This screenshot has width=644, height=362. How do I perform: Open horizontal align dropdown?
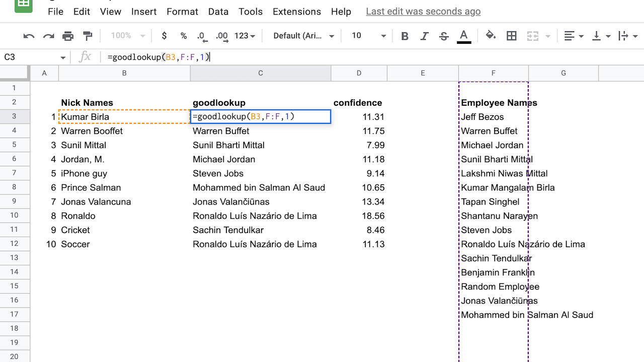tap(574, 36)
